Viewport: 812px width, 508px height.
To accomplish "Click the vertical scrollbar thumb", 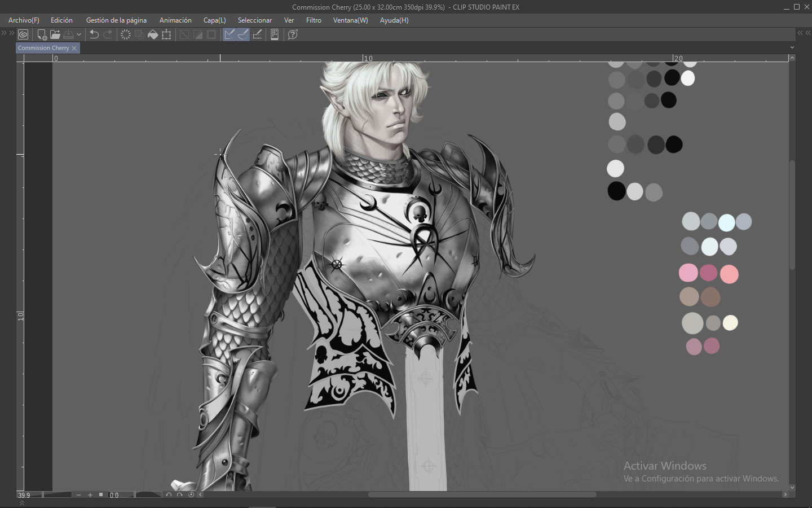I will click(x=792, y=215).
